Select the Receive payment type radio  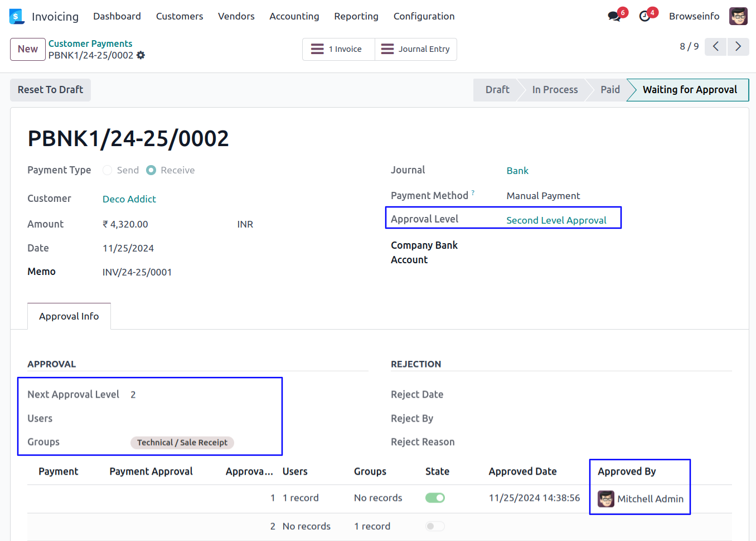pyautogui.click(x=151, y=170)
